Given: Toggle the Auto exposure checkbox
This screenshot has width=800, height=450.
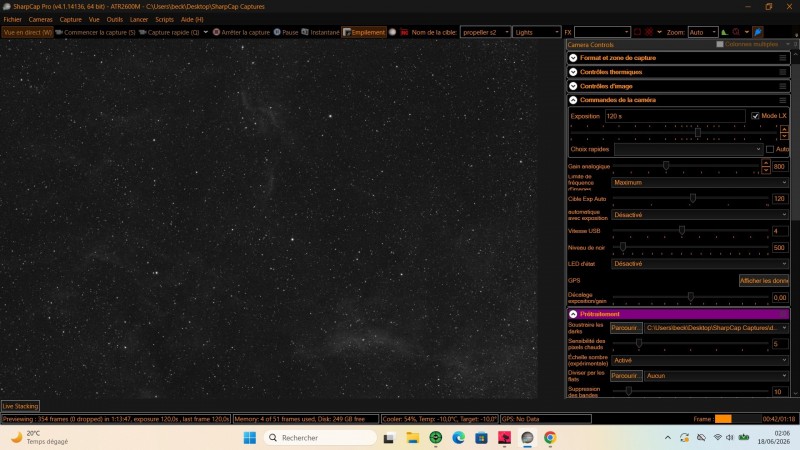Looking at the screenshot, I should (x=770, y=149).
